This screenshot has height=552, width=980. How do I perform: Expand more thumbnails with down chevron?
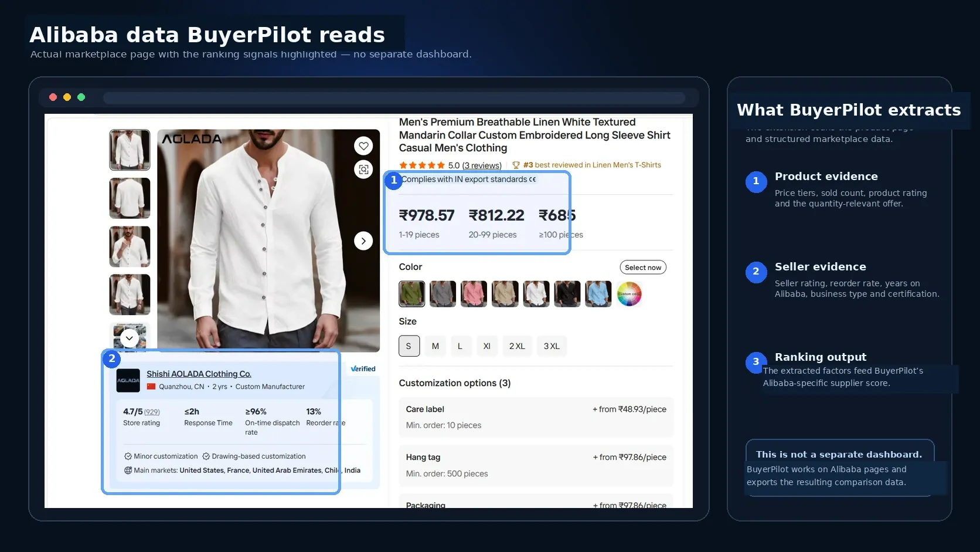point(130,338)
